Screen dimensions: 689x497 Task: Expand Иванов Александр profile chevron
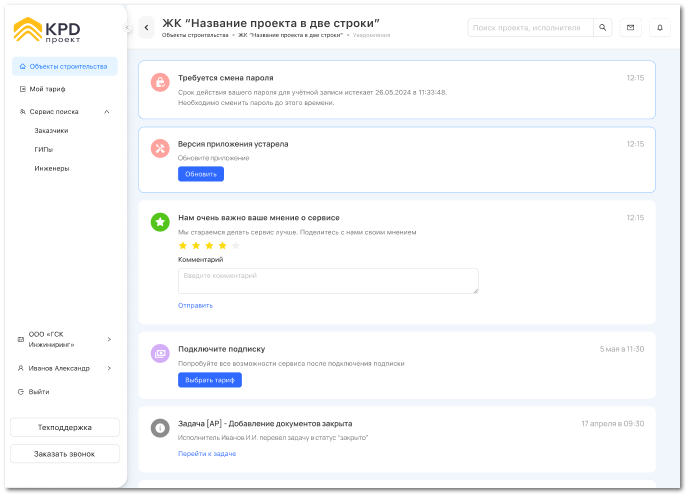(x=109, y=368)
